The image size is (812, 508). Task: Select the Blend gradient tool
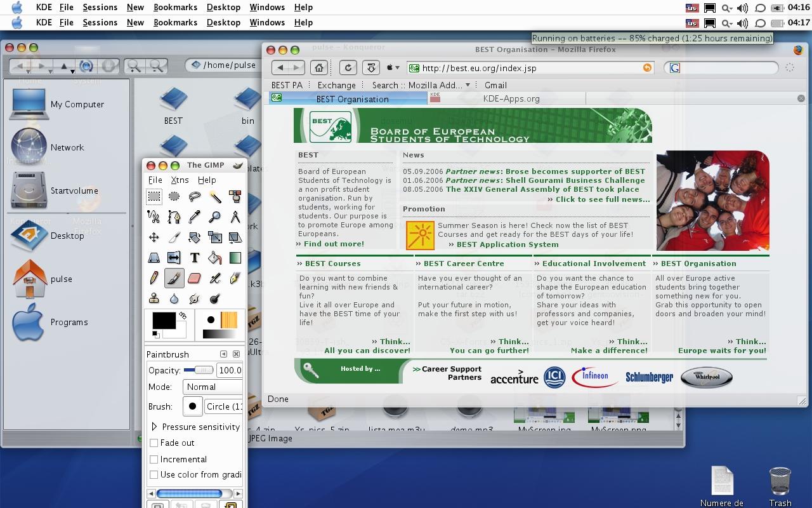(235, 257)
